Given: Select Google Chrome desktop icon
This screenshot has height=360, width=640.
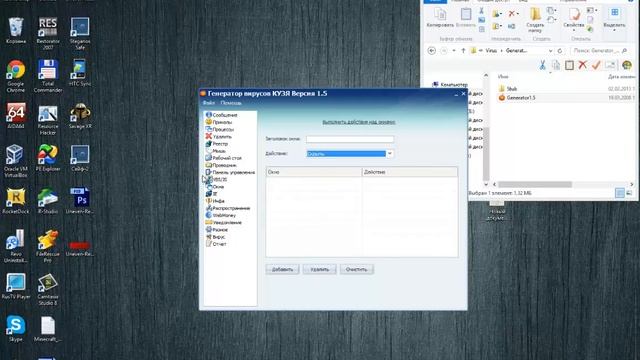Looking at the screenshot, I should [x=16, y=76].
